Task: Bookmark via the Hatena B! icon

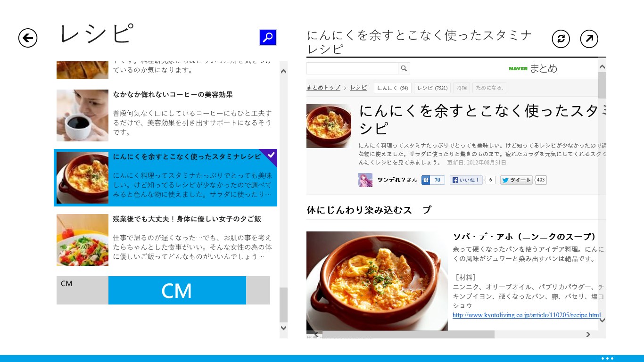Action: click(x=426, y=180)
